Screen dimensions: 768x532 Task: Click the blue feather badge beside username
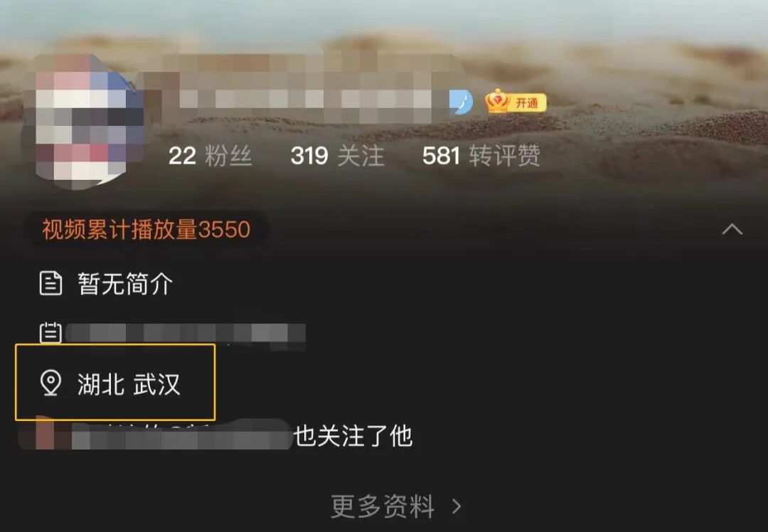point(461,102)
